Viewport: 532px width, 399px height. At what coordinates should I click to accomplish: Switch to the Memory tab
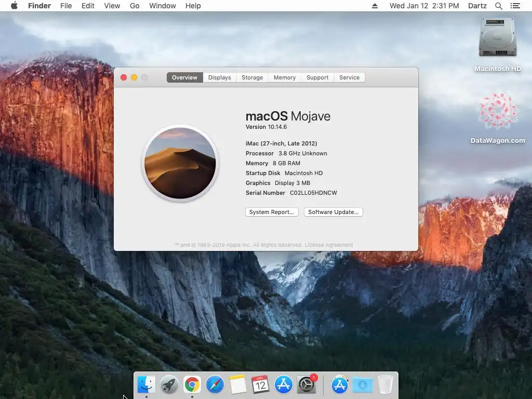285,77
